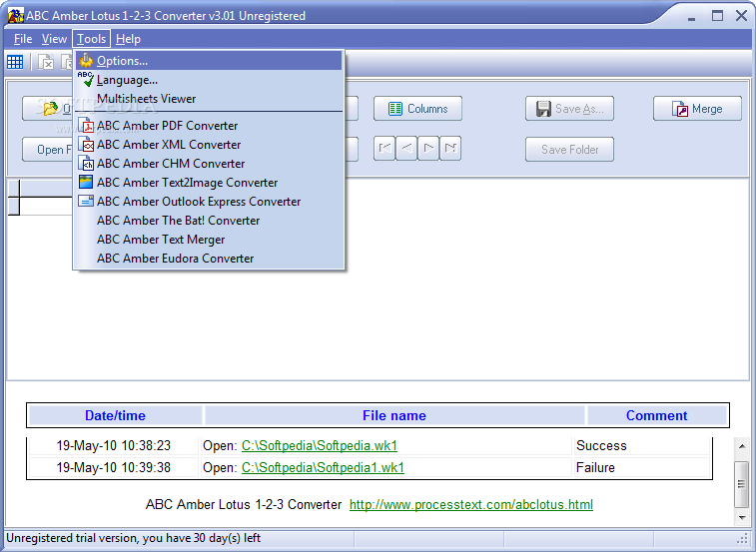Screen dimensions: 756x552
Task: Click the log scrollbar thumb
Action: pyautogui.click(x=742, y=484)
